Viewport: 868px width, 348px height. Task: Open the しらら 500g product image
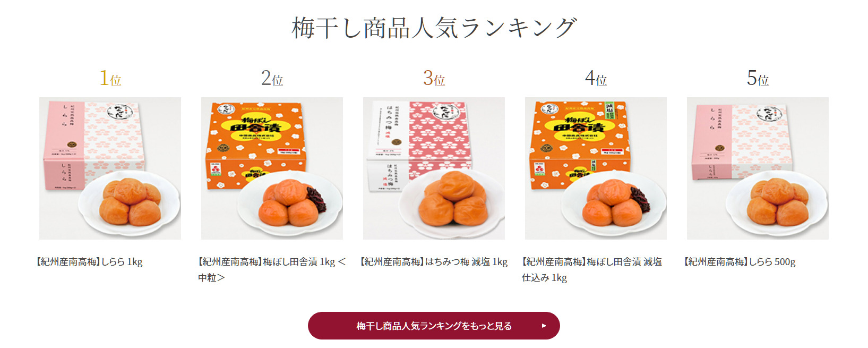point(758,168)
